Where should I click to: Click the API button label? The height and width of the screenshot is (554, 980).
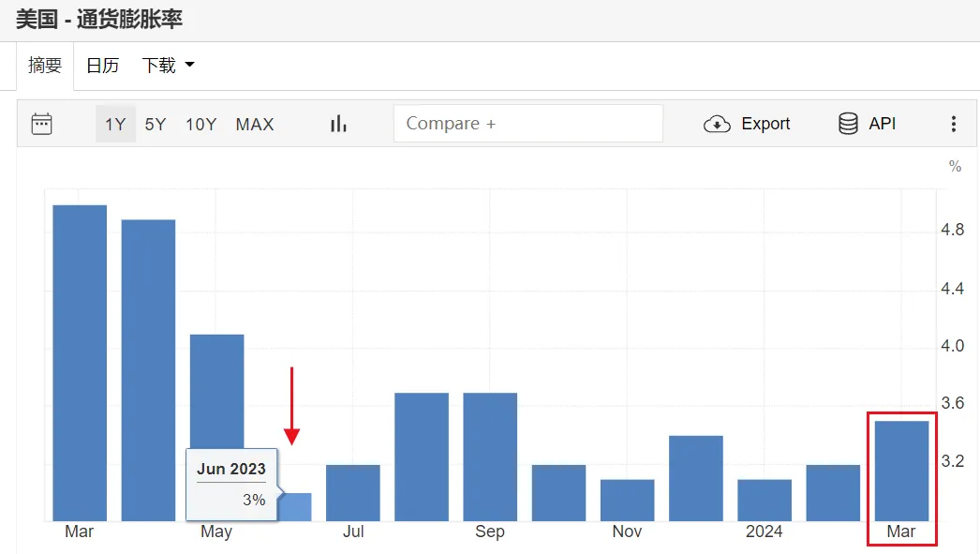pos(882,124)
